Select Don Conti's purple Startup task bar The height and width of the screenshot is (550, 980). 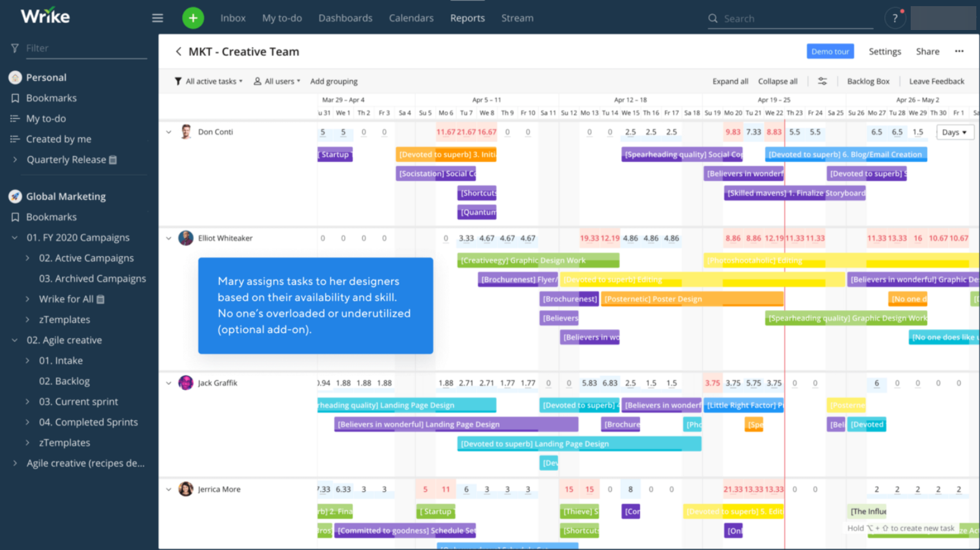click(x=335, y=155)
